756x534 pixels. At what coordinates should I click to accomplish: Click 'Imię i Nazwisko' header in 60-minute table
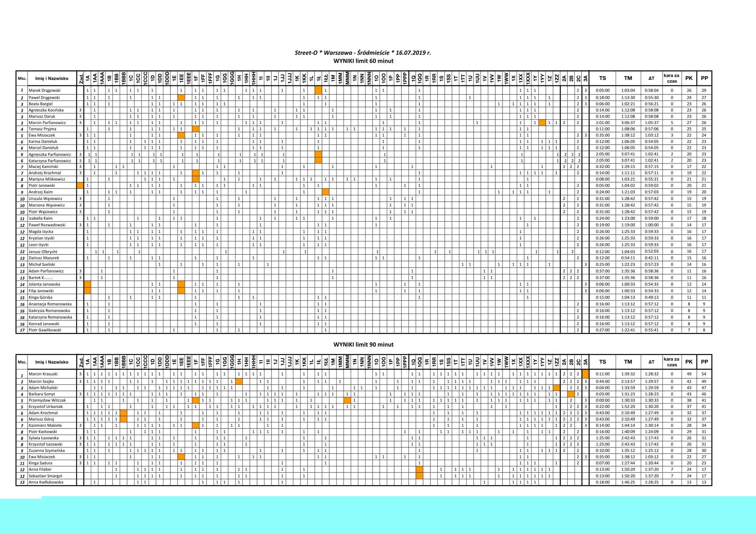pyautogui.click(x=52, y=78)
